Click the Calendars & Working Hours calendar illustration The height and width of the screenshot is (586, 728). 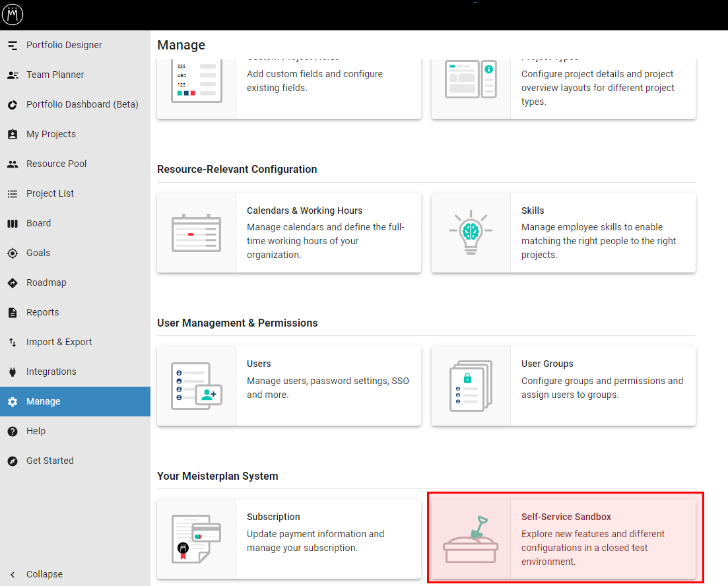pyautogui.click(x=197, y=233)
